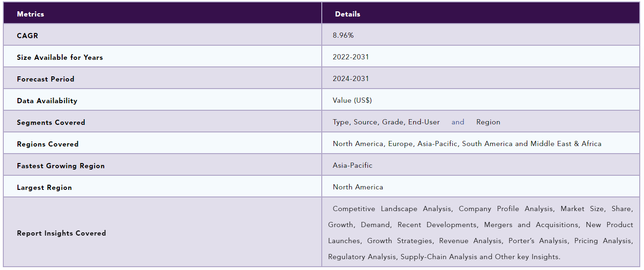
Task: Click the Value (US$) cell
Action: 352,100
